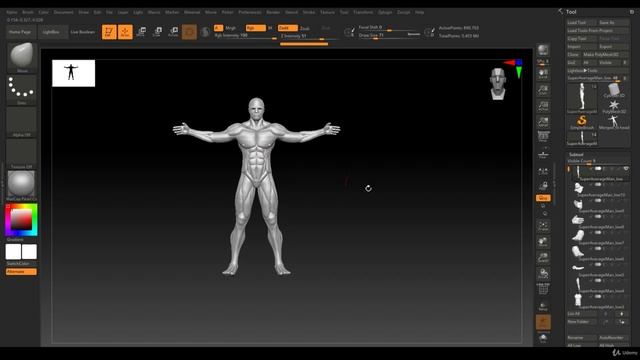This screenshot has width=640, height=360.
Task: Click the right-shelf Move view icon
Action: click(543, 242)
